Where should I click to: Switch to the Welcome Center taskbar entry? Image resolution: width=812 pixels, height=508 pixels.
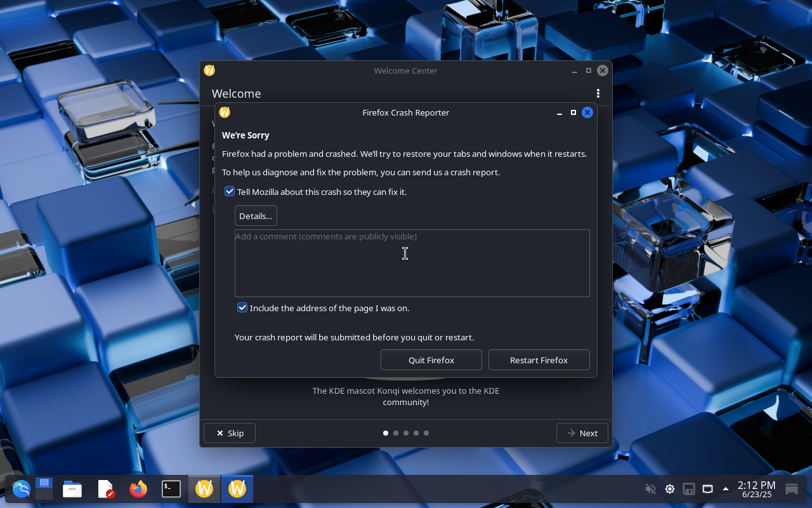pos(204,489)
